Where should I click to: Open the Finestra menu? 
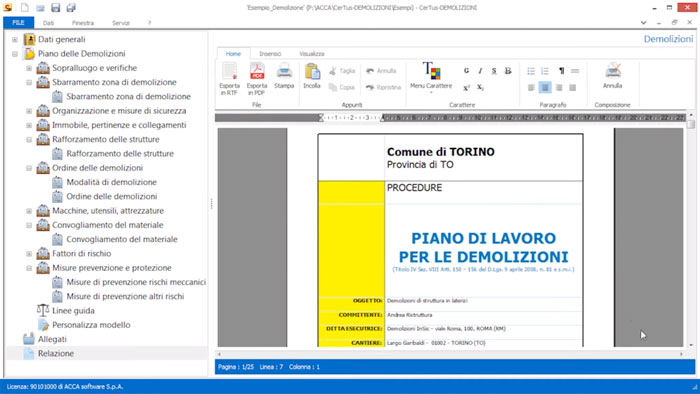(83, 23)
